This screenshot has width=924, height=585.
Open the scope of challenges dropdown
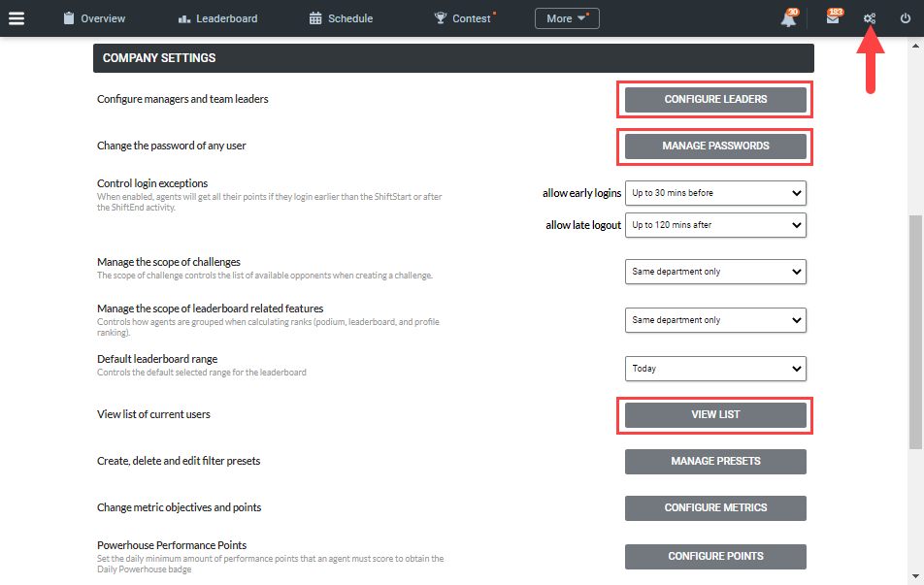click(715, 272)
